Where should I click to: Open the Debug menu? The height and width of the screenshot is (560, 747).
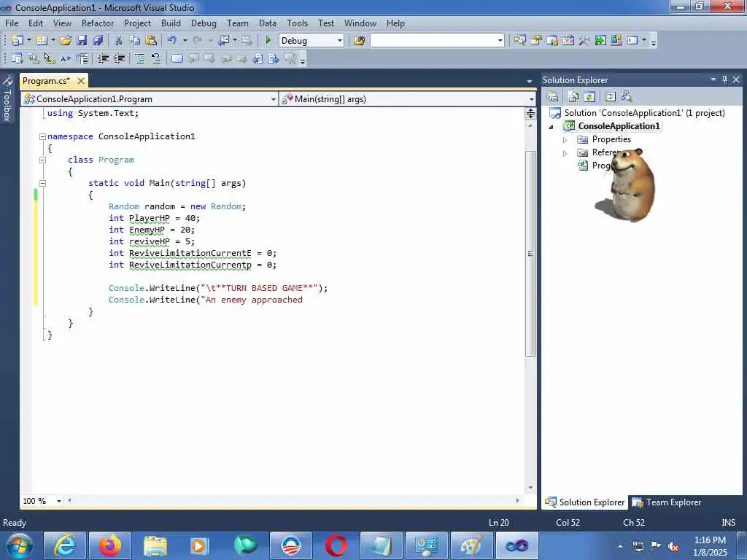pyautogui.click(x=204, y=23)
